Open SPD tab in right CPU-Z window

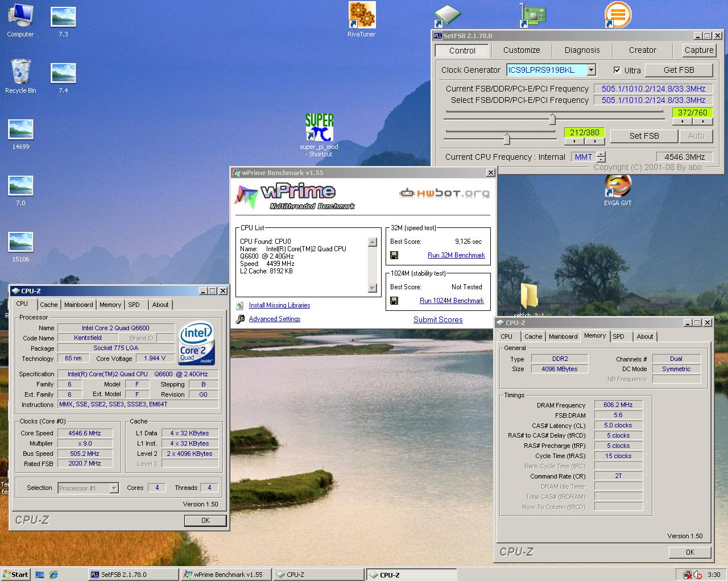click(619, 337)
